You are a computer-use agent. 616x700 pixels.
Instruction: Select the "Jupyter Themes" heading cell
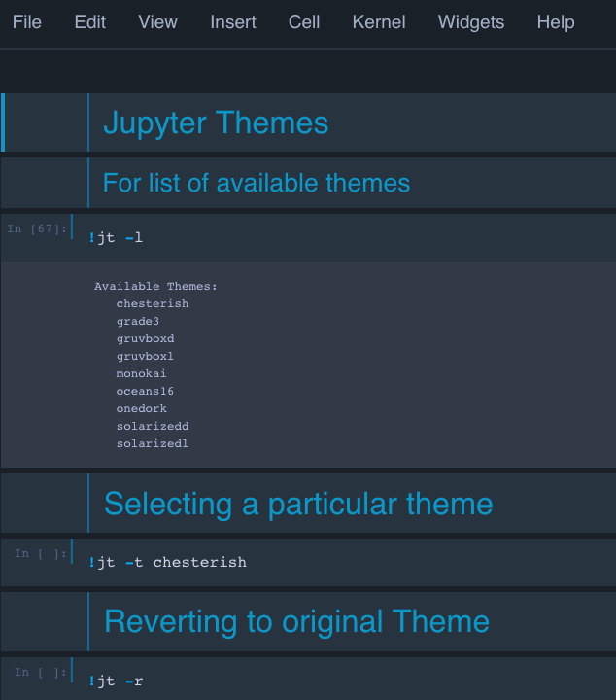pos(216,123)
